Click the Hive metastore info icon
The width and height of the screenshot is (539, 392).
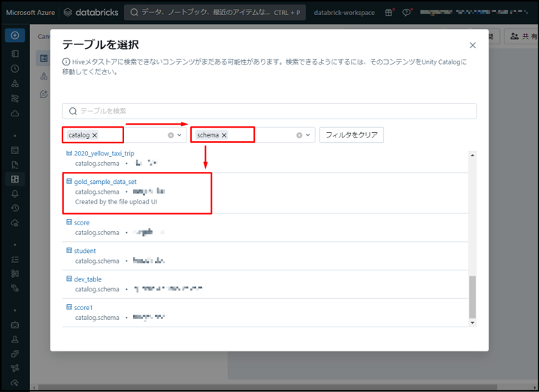tap(66, 62)
